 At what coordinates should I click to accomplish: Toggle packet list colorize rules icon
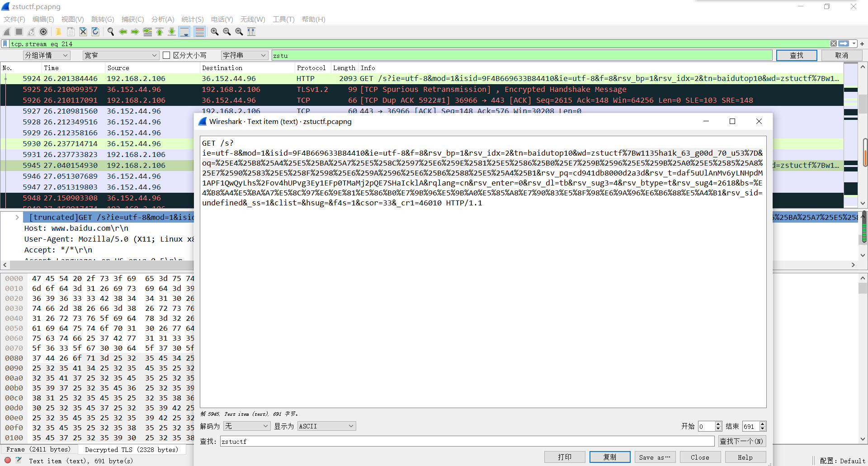[x=199, y=32]
